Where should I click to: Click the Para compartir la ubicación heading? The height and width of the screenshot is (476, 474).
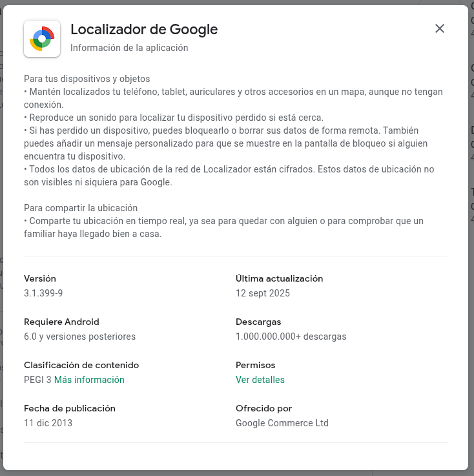81,208
